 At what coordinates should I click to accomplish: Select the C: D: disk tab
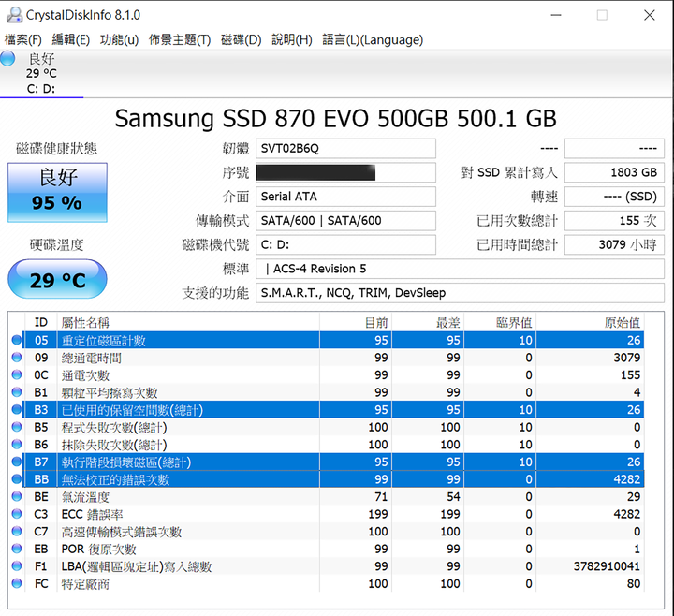pyautogui.click(x=41, y=74)
